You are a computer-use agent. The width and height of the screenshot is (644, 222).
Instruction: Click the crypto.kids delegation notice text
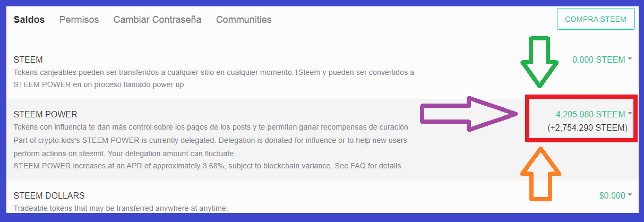211,147
